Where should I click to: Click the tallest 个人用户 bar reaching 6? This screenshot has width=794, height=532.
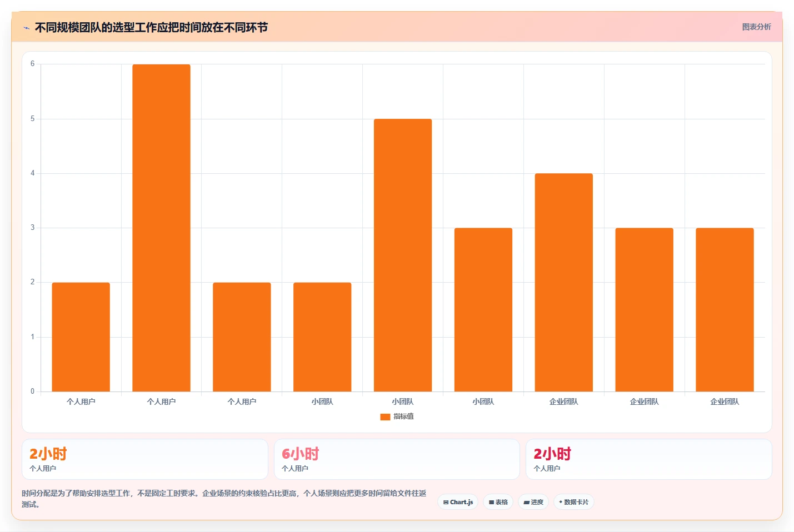161,228
